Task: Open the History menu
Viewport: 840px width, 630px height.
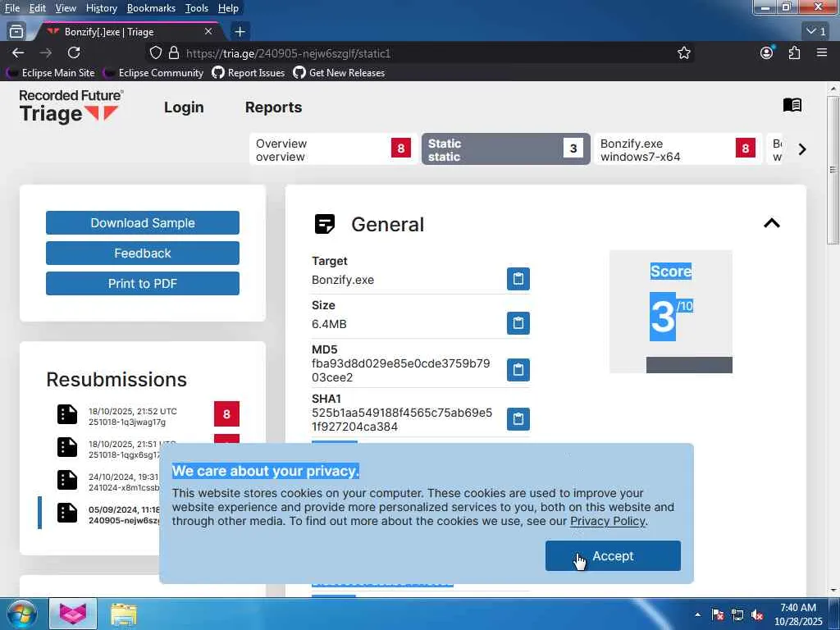Action: 101,8
